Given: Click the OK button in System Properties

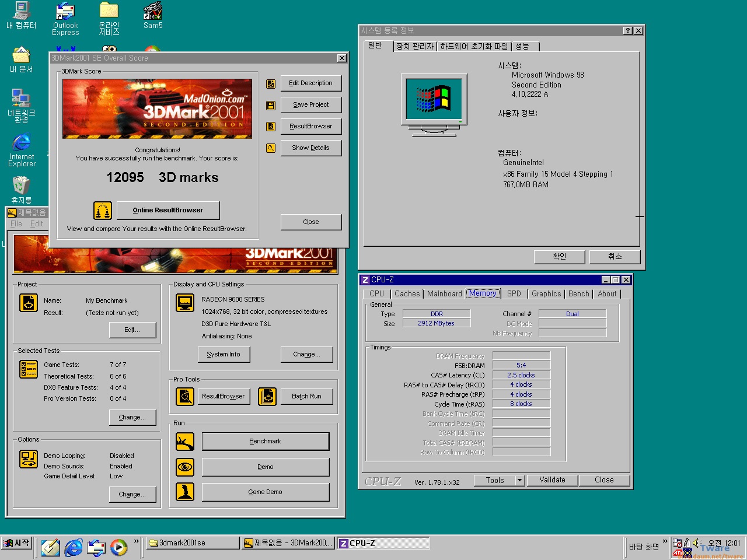Looking at the screenshot, I should coord(559,257).
